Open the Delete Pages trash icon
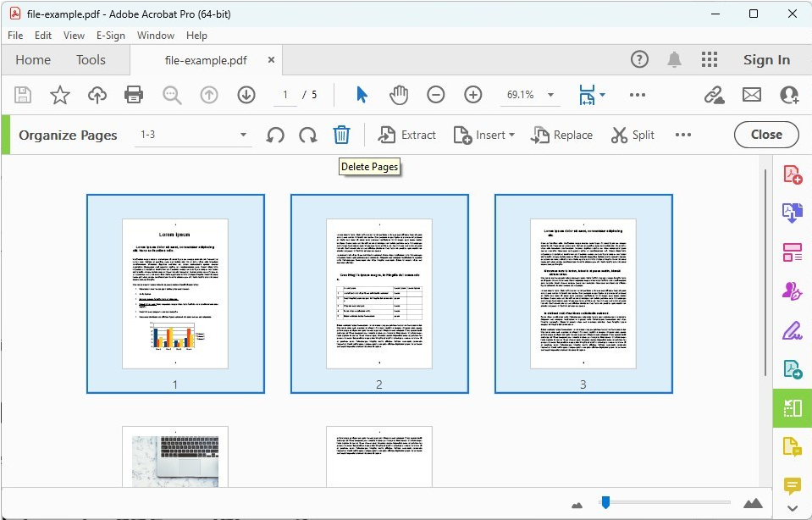812x520 pixels. point(341,134)
